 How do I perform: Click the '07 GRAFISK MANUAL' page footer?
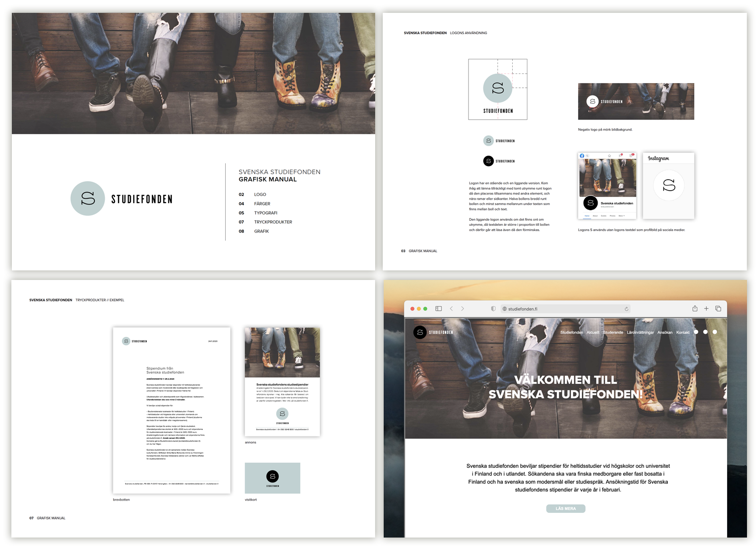[x=47, y=518]
